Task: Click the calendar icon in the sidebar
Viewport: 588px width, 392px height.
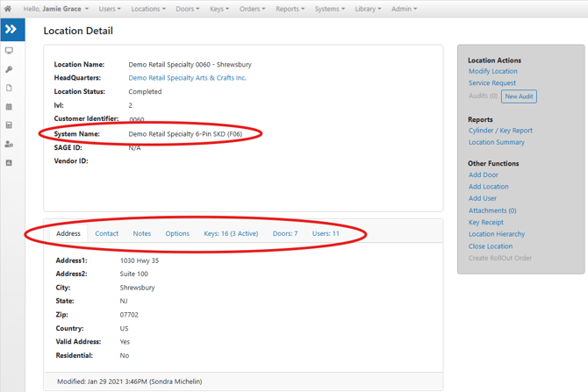Action: pyautogui.click(x=10, y=107)
